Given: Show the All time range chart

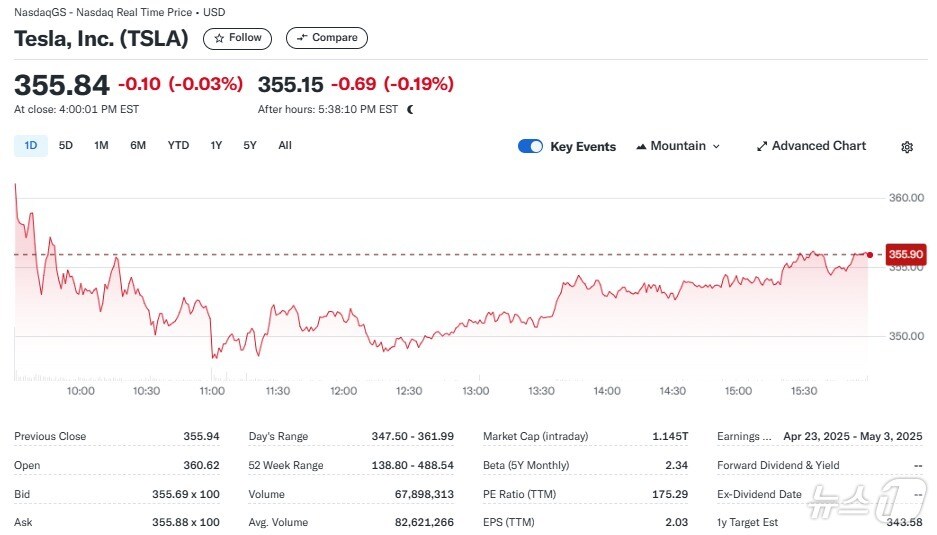Looking at the screenshot, I should pos(285,145).
